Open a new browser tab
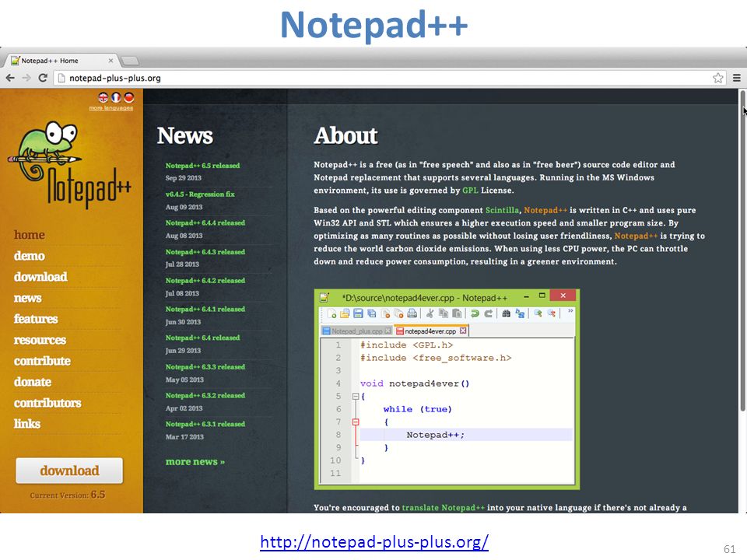 click(x=130, y=61)
